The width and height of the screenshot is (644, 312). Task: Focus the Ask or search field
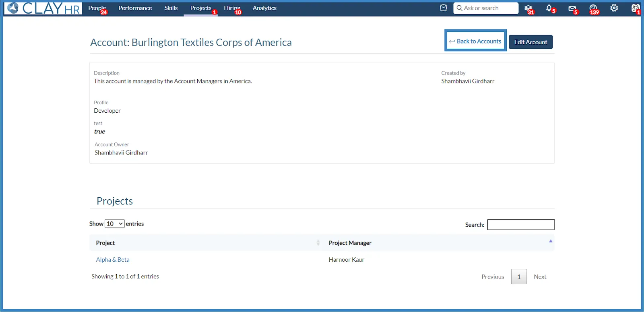coord(486,8)
